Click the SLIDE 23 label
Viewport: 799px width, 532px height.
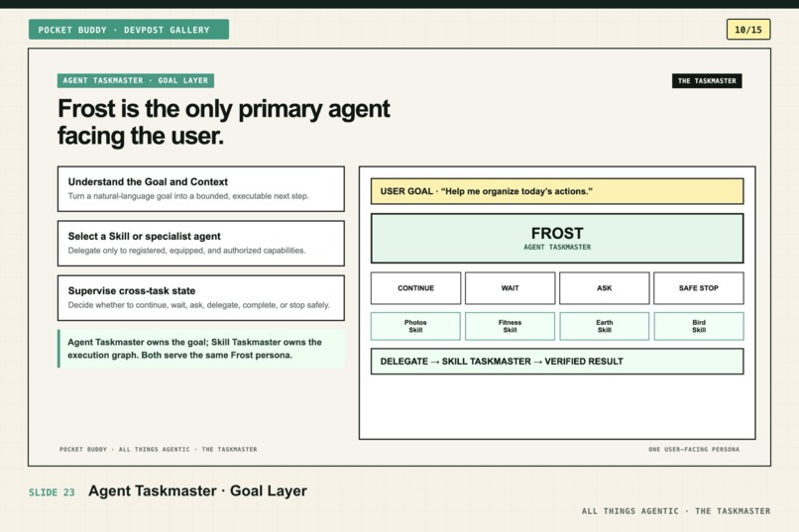(x=52, y=492)
